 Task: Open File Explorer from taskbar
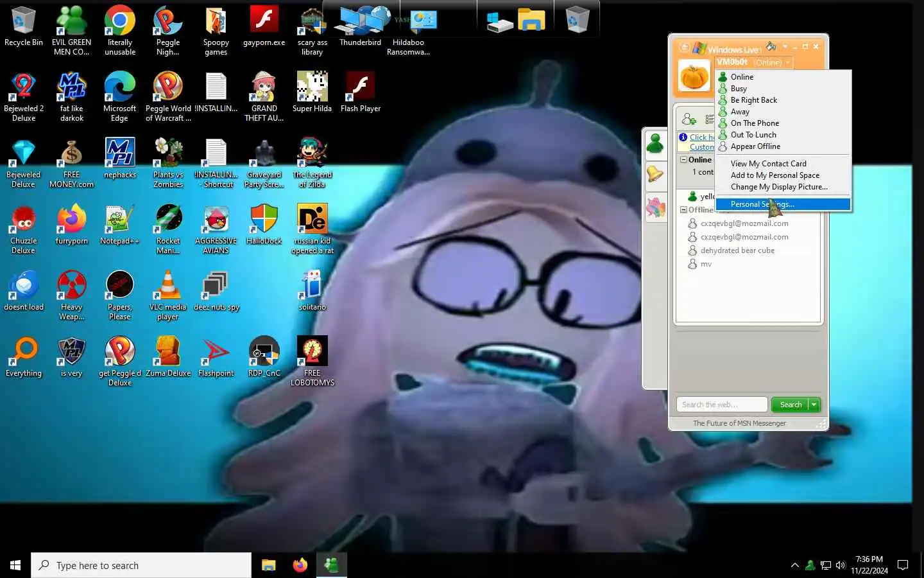click(x=268, y=565)
